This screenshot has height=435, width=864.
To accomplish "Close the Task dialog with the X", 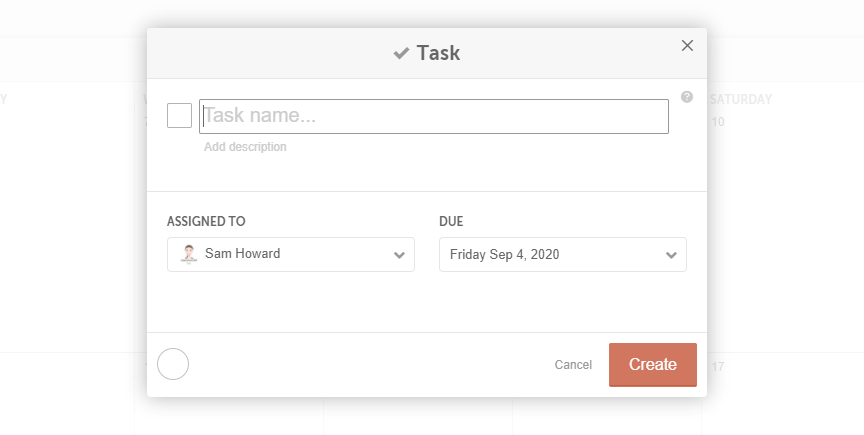I will click(x=687, y=45).
